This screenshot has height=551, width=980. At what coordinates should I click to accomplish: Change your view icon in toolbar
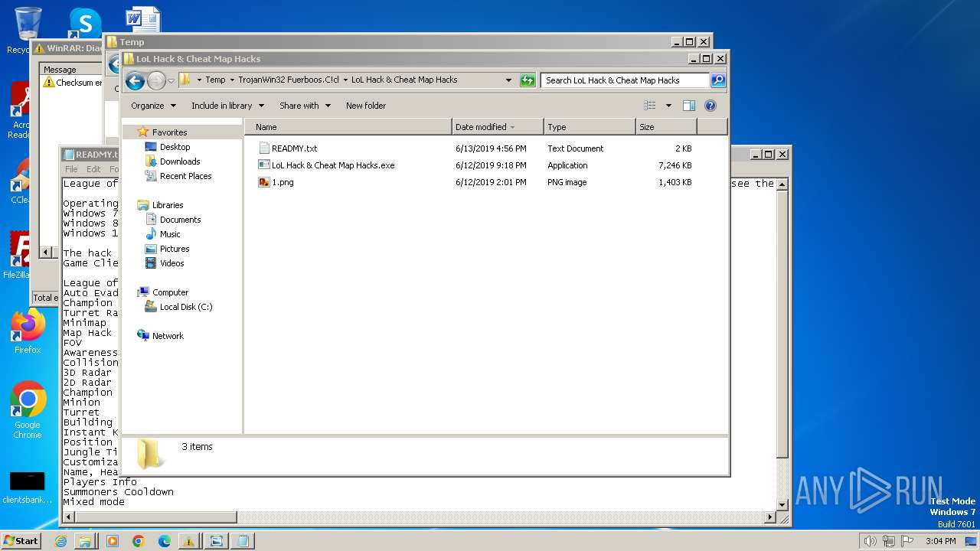coord(650,106)
